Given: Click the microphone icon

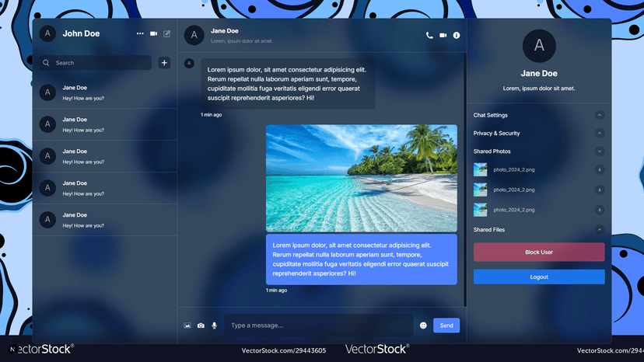Looking at the screenshot, I should tap(215, 325).
